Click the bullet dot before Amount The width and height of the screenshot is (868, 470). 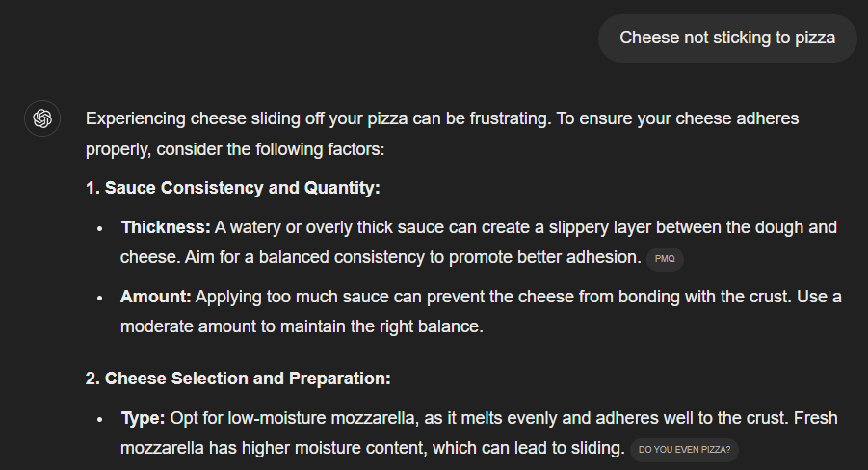click(x=100, y=298)
